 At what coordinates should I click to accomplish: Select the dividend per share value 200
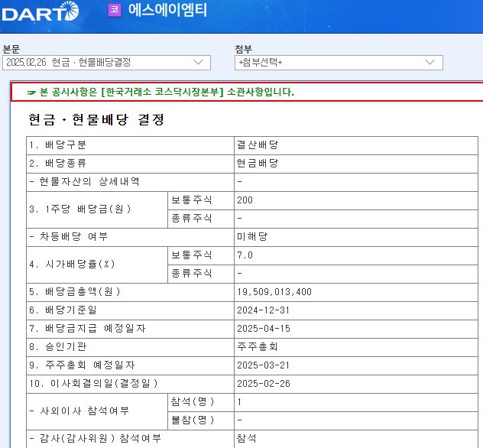coord(245,200)
